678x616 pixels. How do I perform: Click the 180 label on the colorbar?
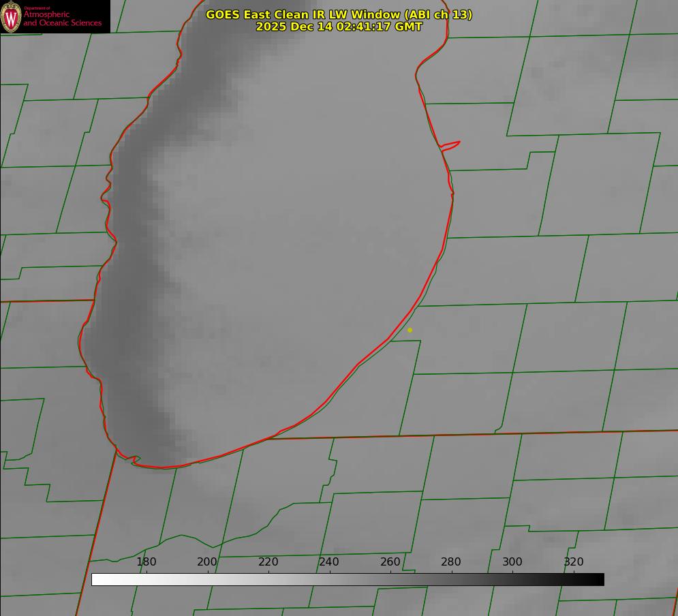point(146,561)
